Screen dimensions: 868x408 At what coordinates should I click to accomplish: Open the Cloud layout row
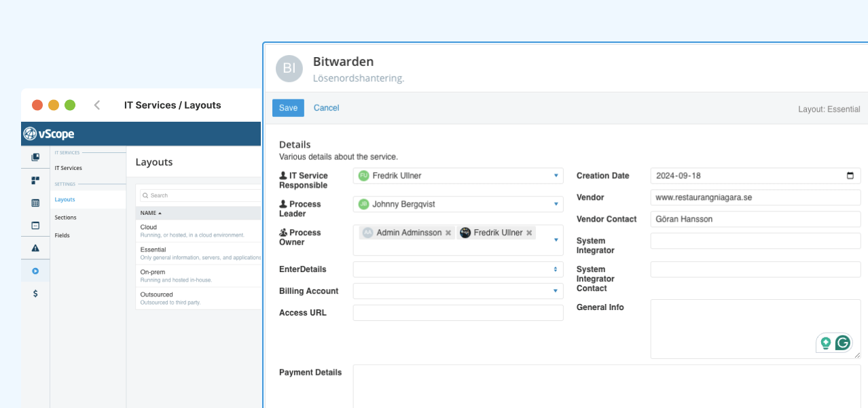[x=198, y=231]
